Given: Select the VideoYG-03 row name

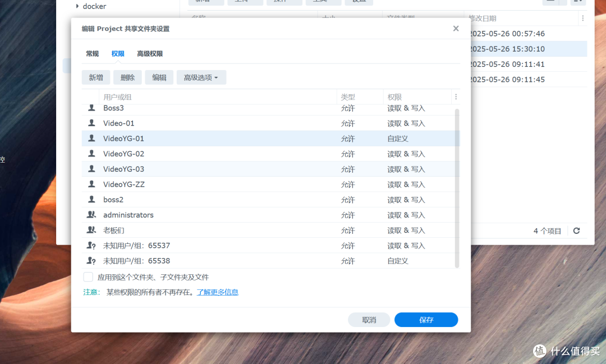Looking at the screenshot, I should tap(123, 169).
